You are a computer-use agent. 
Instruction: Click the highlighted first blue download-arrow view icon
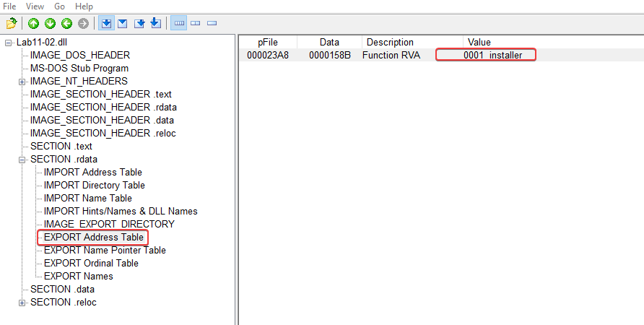point(106,23)
